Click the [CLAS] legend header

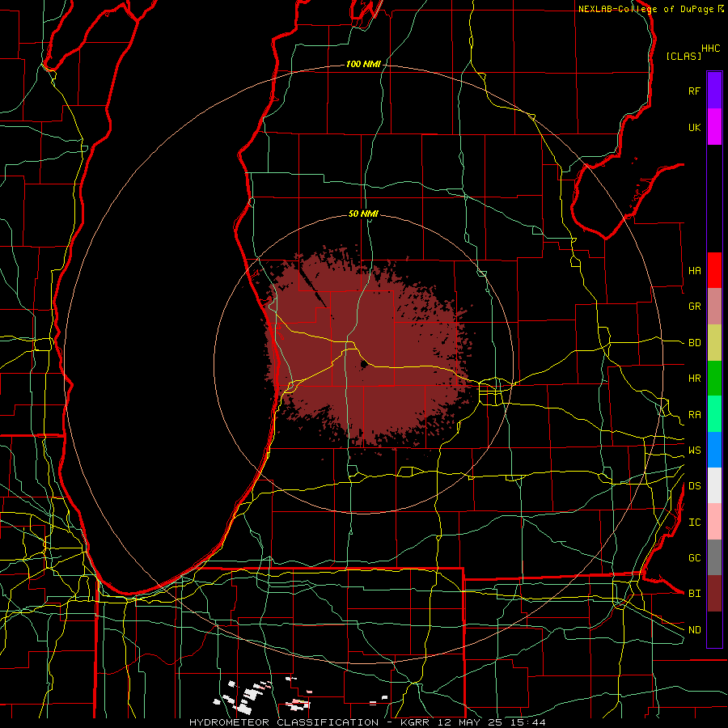pyautogui.click(x=684, y=57)
